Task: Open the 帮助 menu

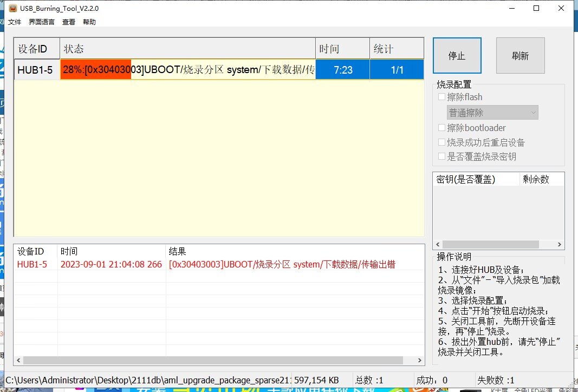Action: click(x=89, y=22)
